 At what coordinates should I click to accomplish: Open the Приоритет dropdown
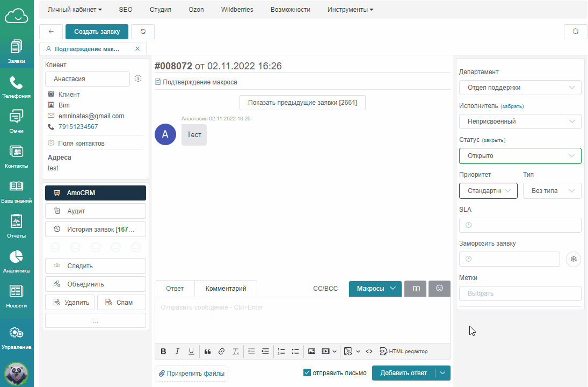(488, 191)
